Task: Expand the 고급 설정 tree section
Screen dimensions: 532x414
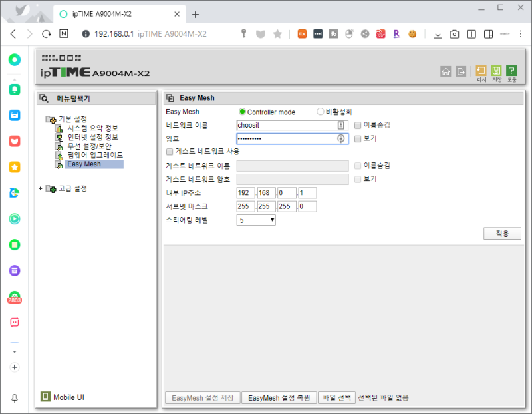Action: click(x=40, y=188)
